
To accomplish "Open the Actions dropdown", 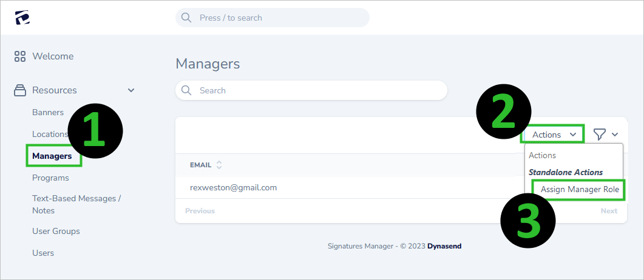I will [x=553, y=135].
